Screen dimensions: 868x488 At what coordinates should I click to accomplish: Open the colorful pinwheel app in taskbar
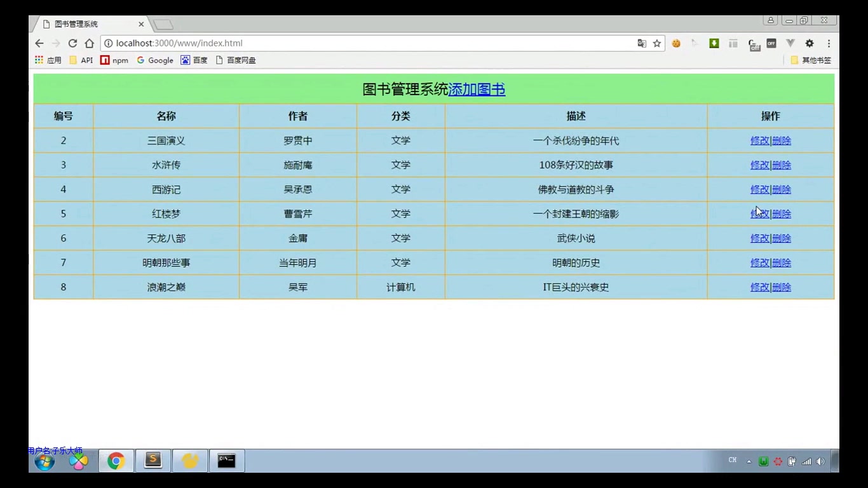pos(79,461)
